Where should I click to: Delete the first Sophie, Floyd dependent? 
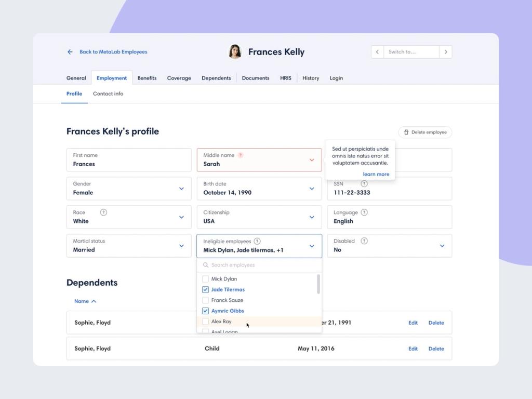[436, 323]
